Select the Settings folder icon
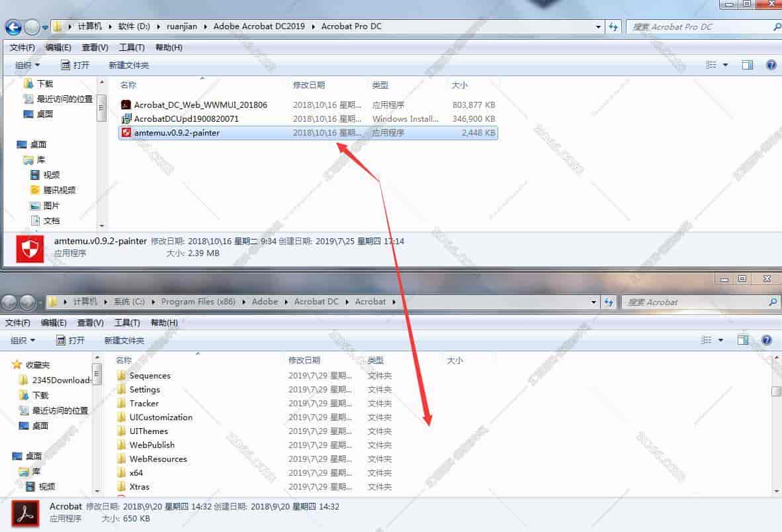The width and height of the screenshot is (782, 532). pos(121,389)
